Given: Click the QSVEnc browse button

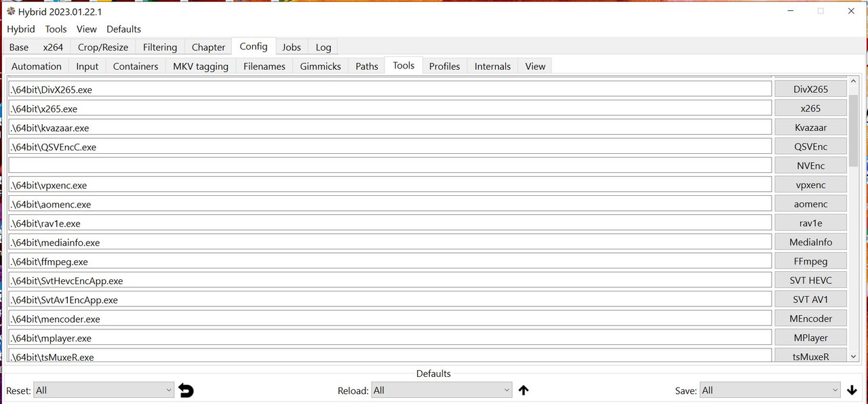Looking at the screenshot, I should point(810,146).
